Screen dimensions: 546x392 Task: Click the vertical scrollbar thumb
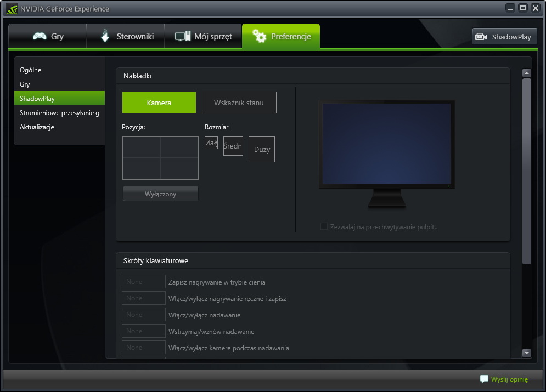(526, 171)
